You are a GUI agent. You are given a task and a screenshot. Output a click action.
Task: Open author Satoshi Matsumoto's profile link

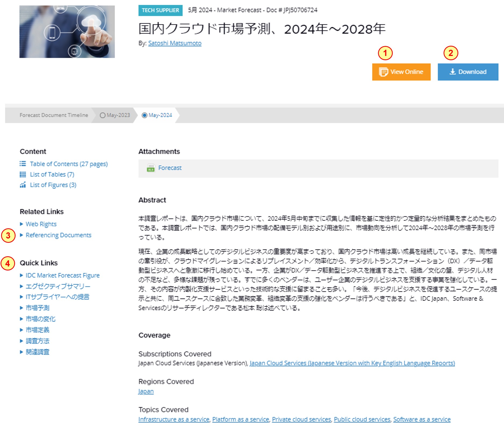pyautogui.click(x=175, y=43)
